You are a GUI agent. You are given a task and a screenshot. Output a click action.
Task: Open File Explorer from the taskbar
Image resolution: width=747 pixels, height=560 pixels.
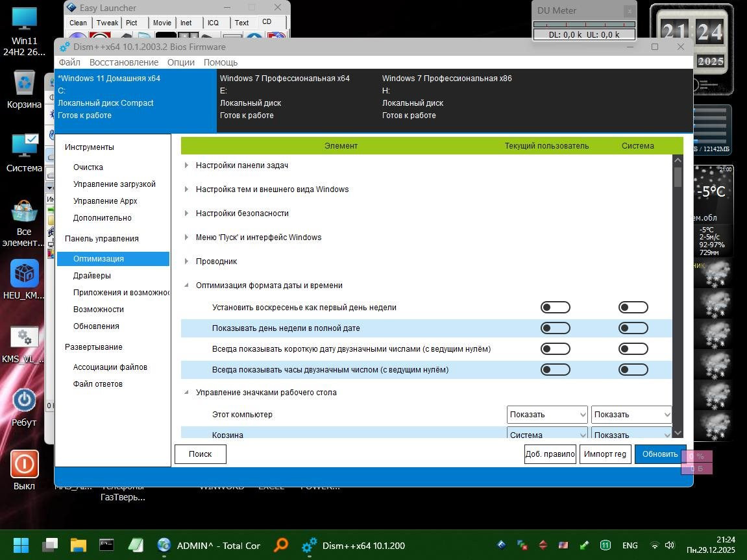[79, 545]
